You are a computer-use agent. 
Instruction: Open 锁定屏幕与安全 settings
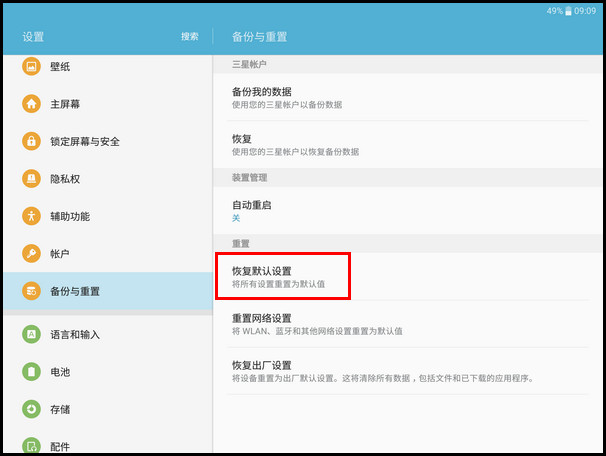pos(108,141)
